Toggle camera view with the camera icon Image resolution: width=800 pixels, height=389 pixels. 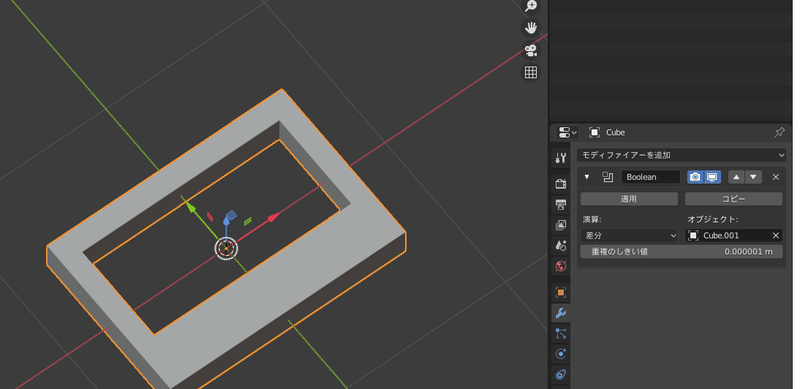531,50
